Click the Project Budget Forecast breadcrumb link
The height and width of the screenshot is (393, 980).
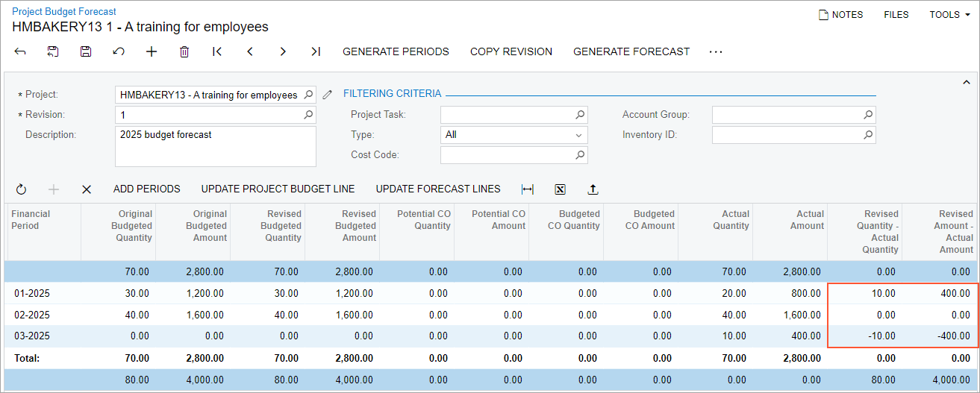tap(64, 11)
